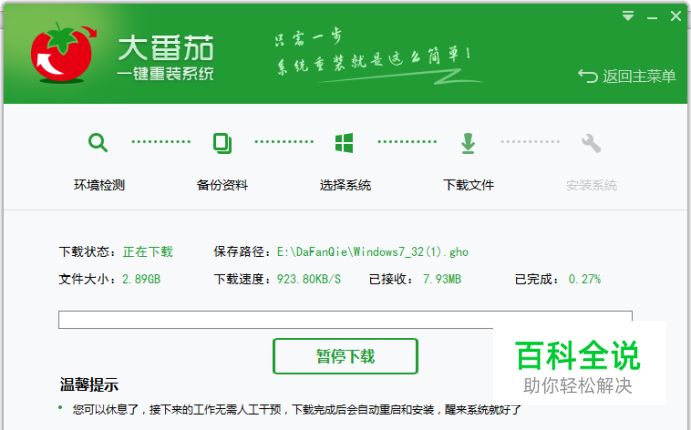Minimize the 大番茄 window
The height and width of the screenshot is (430, 691).
point(652,18)
